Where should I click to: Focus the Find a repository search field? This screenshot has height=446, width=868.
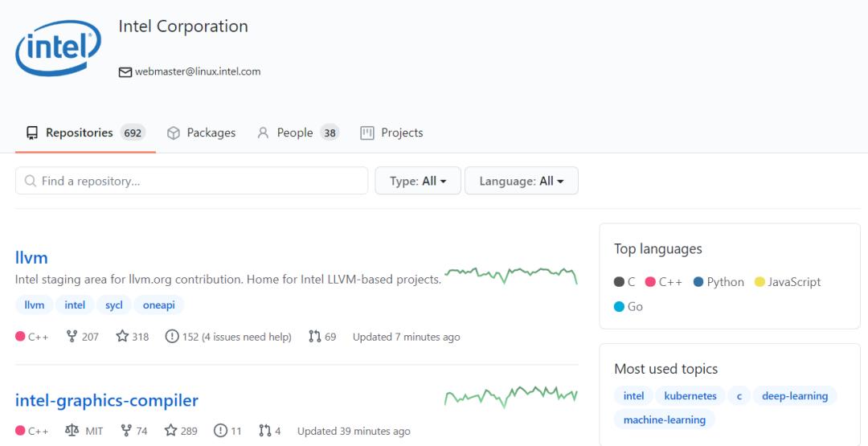point(191,181)
